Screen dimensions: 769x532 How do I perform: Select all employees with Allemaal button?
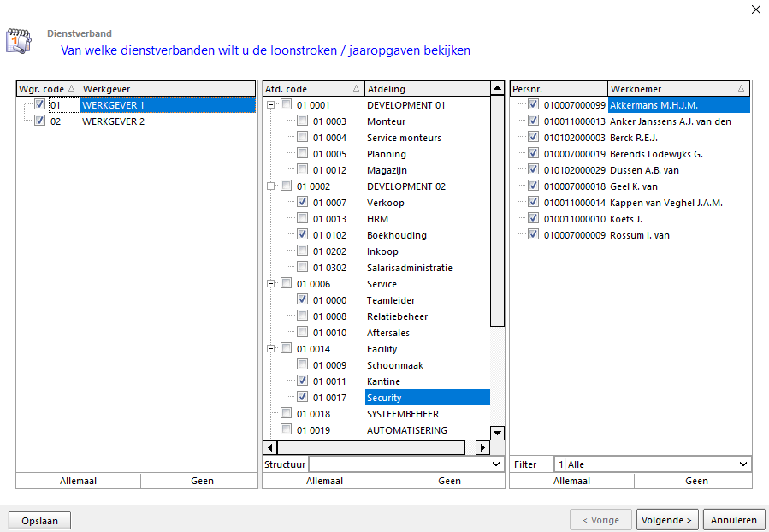[x=571, y=481]
